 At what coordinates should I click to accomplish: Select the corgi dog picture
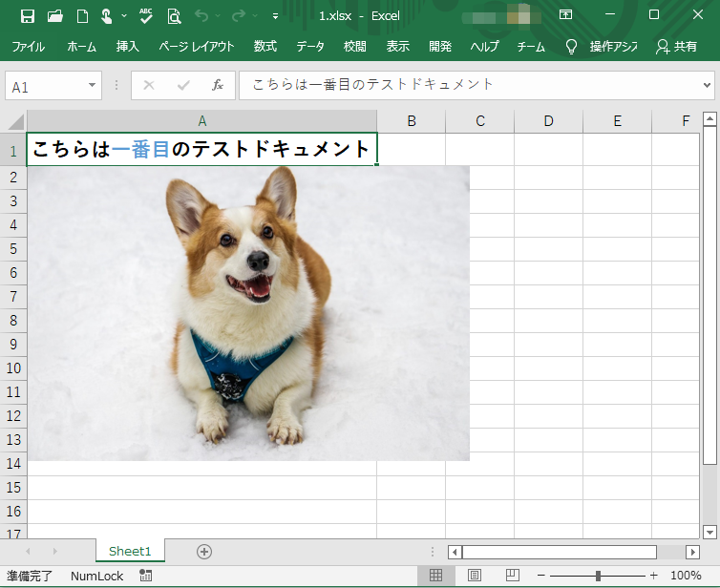pos(248,313)
